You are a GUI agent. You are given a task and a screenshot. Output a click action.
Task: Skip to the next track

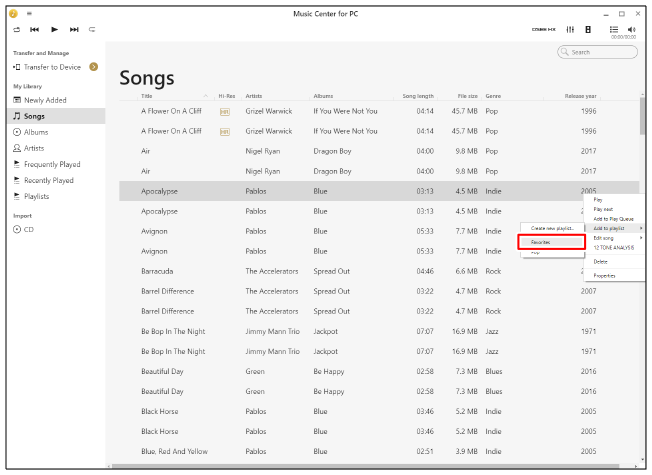click(74, 29)
